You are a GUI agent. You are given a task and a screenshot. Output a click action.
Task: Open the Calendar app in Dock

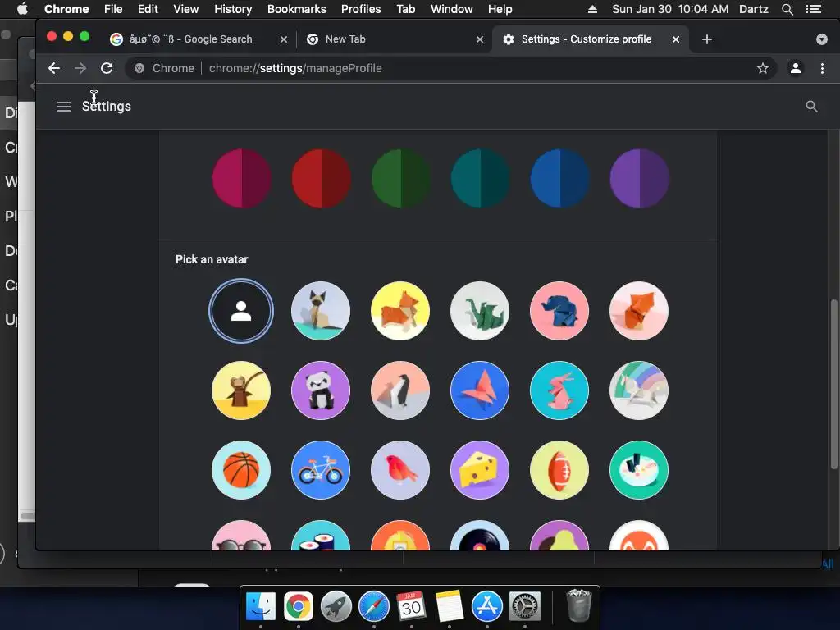(412, 606)
